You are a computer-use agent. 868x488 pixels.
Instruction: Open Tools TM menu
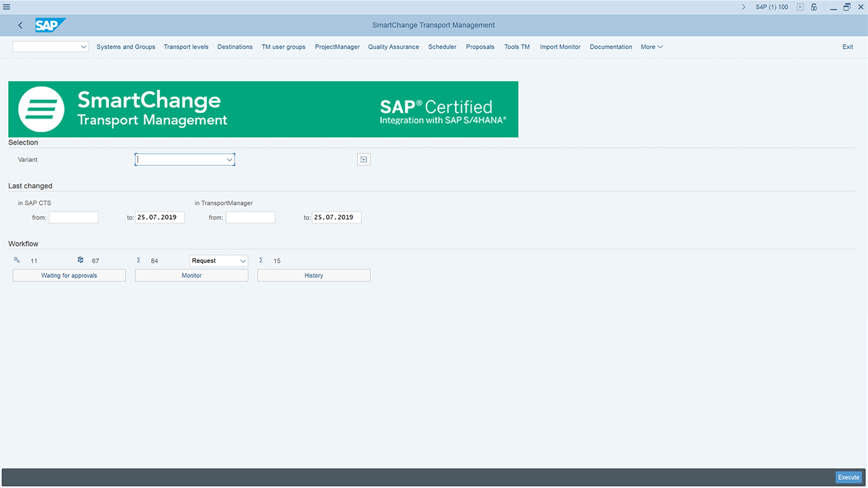(x=517, y=47)
